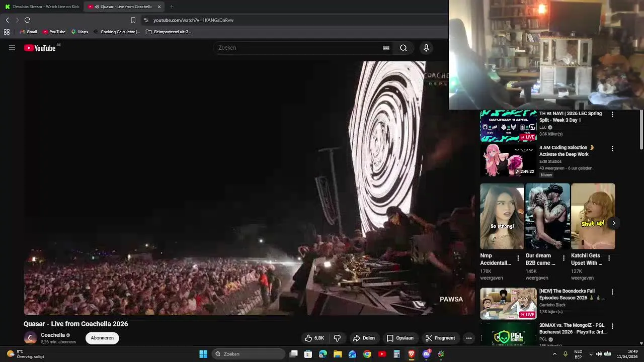
Task: Open the on-screen keyboard icon in search box
Action: pos(386,48)
